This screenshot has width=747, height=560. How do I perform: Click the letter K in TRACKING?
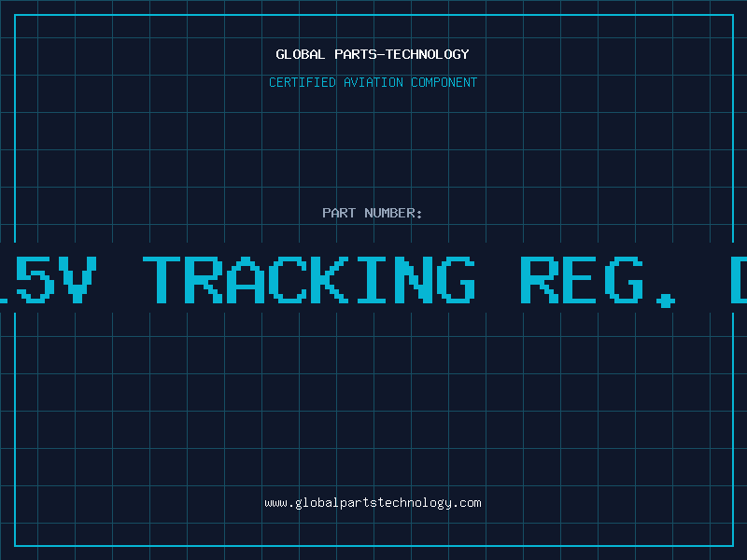click(x=331, y=279)
